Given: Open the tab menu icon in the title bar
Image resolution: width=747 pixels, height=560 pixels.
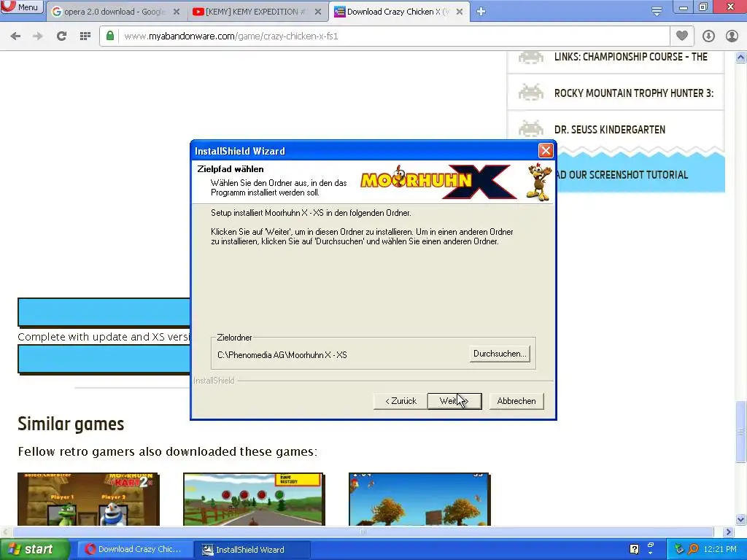Looking at the screenshot, I should coord(657,11).
